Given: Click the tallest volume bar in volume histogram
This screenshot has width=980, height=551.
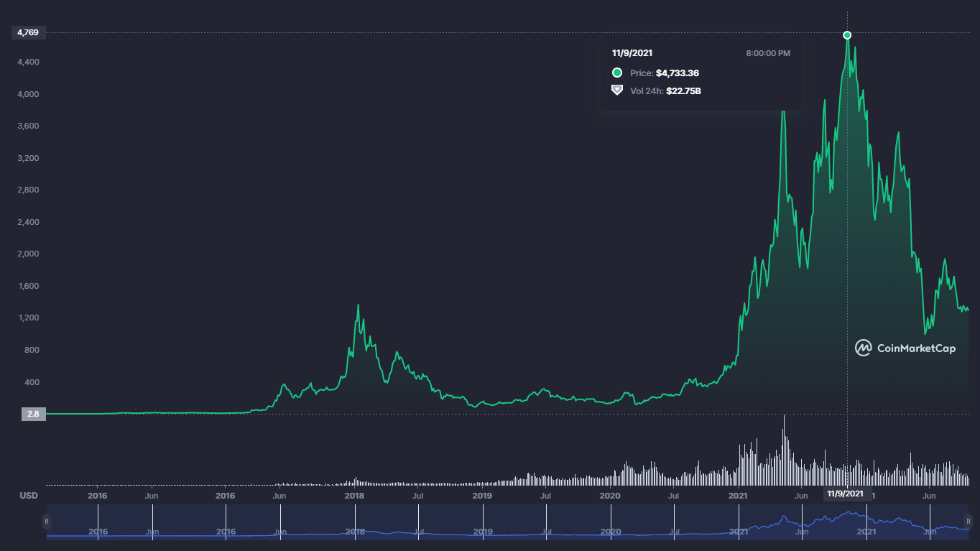Looking at the screenshot, I should click(784, 450).
